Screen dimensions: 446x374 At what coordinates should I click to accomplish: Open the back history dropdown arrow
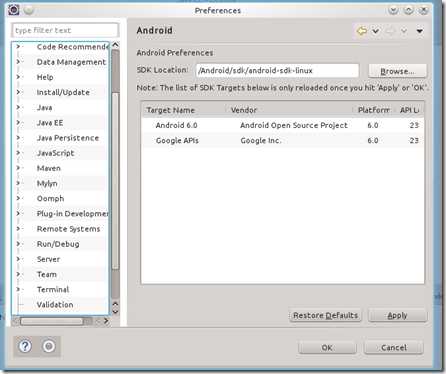(x=376, y=31)
